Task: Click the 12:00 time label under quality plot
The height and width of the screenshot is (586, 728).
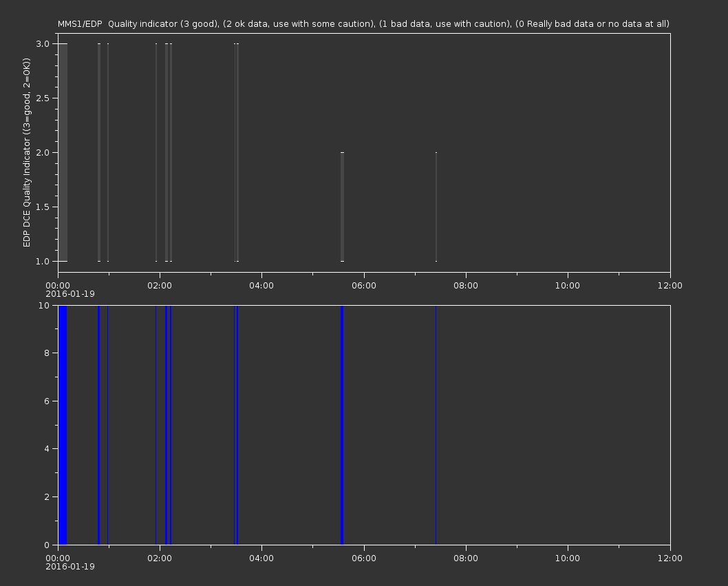Action: (670, 285)
